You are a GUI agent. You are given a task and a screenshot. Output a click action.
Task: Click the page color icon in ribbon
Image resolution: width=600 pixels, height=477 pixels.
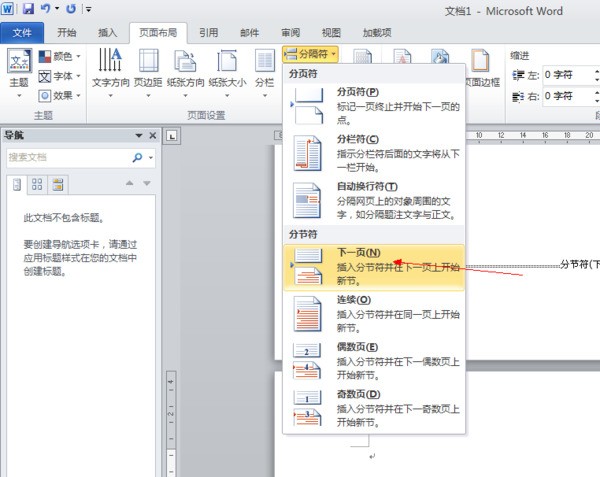point(440,56)
